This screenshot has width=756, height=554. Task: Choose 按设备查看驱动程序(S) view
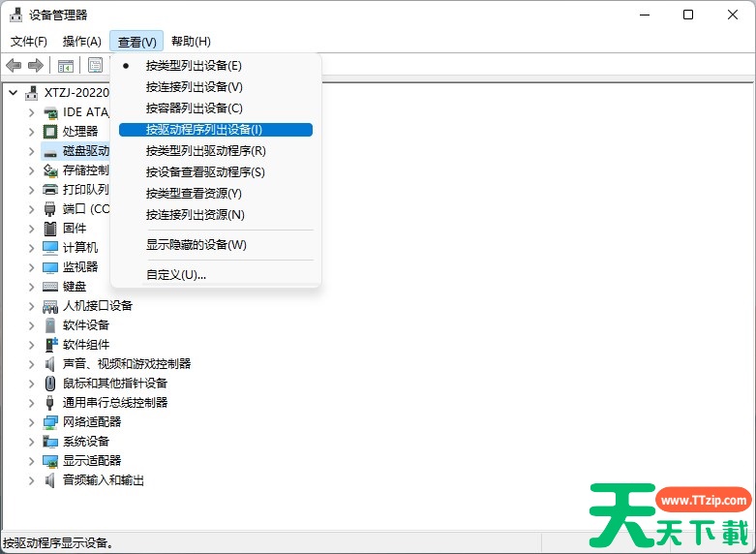[x=216, y=172]
